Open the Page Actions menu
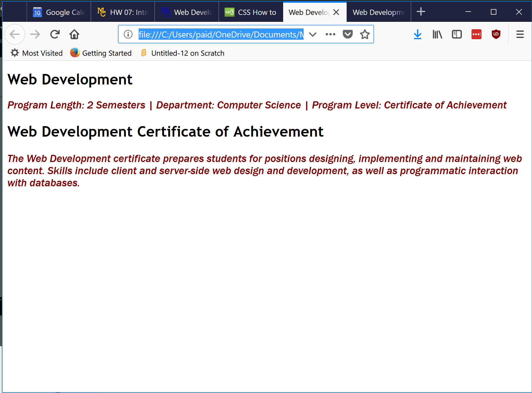Viewport: 532px width, 393px height. click(x=330, y=34)
